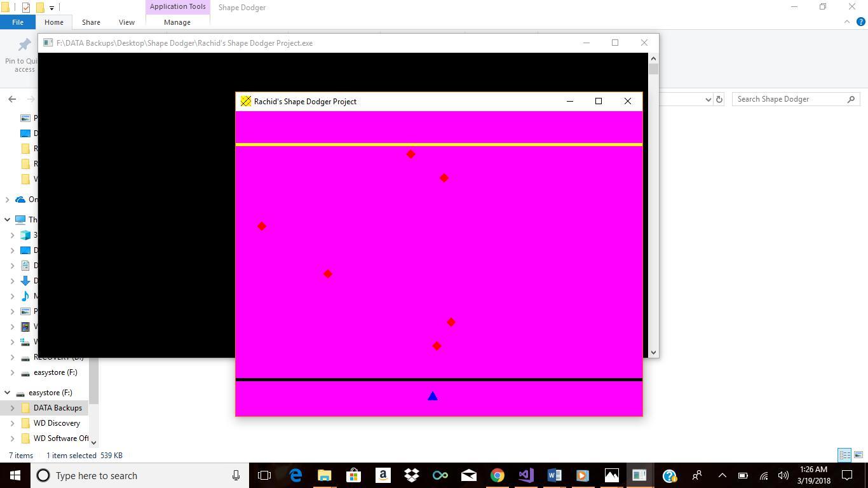This screenshot has height=488, width=868.
Task: Open the address bar history dropdown
Action: click(708, 99)
